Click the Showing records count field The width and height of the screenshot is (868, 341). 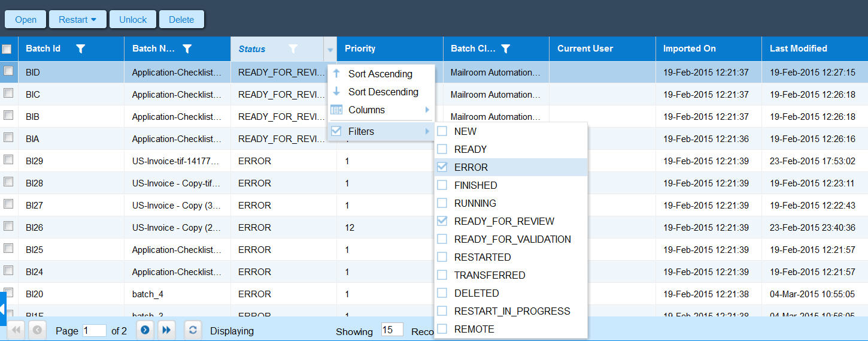click(x=392, y=330)
